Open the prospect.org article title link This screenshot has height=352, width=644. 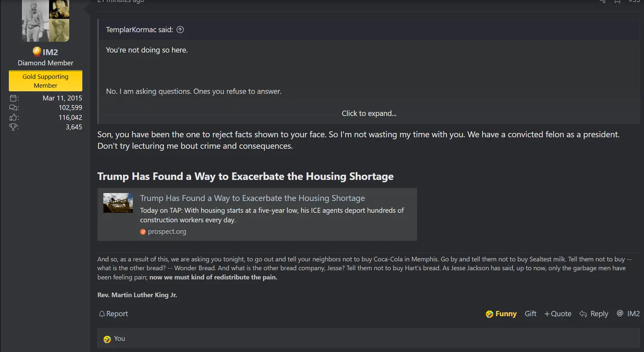click(252, 198)
